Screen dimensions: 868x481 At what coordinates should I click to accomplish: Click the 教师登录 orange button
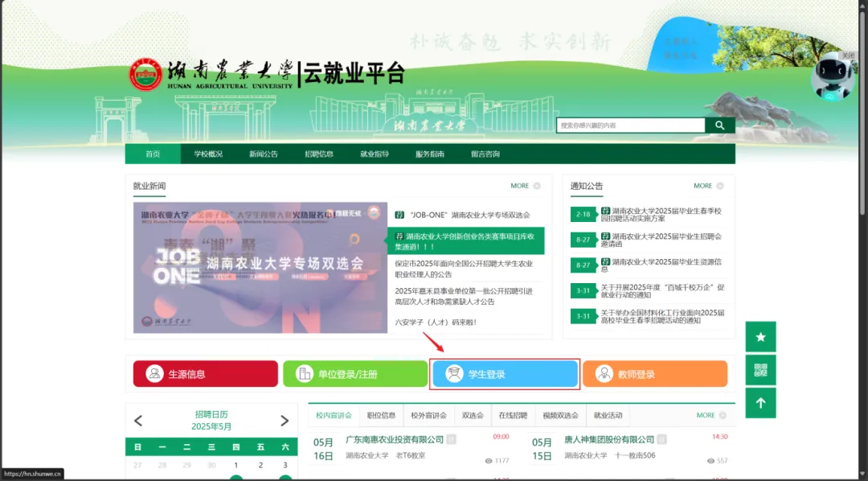[655, 373]
